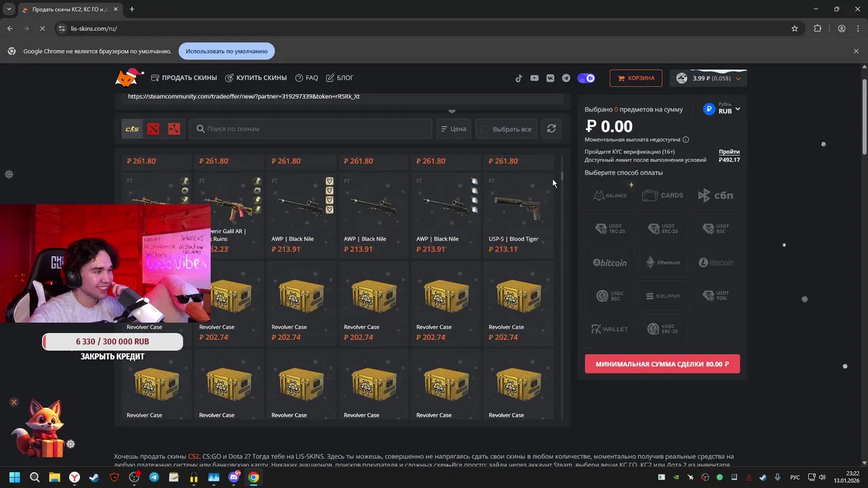Open Telegram from the taskbar
The height and width of the screenshot is (488, 868).
point(154,477)
